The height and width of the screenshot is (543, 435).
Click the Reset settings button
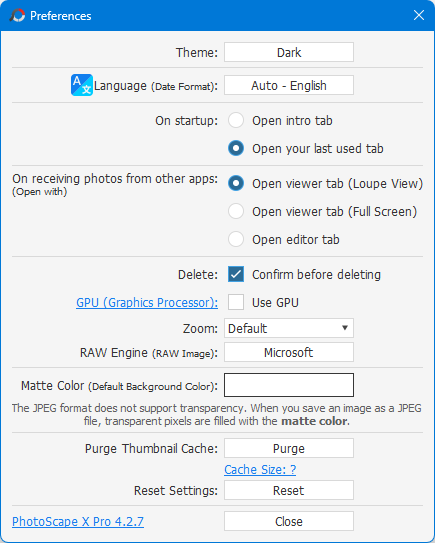(289, 490)
